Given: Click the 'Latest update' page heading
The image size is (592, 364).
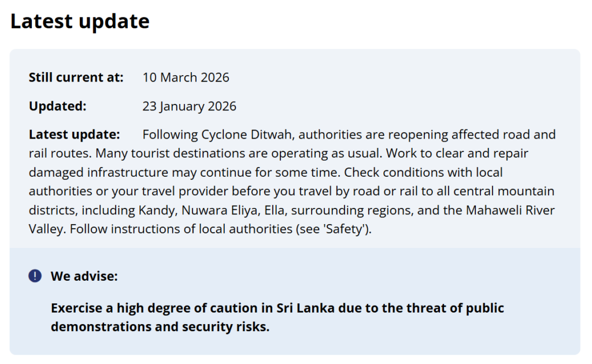Looking at the screenshot, I should pos(80,21).
